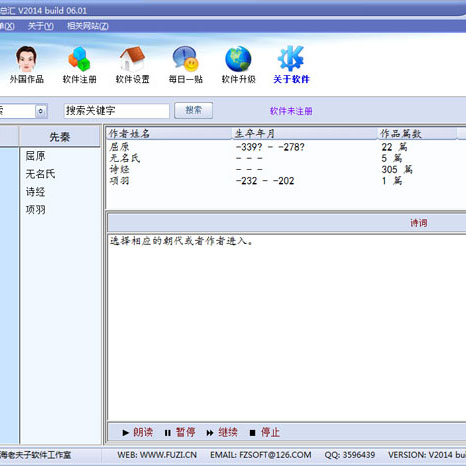Sort by 作品篇数 column header
This screenshot has width=466, height=466.
tap(417, 134)
